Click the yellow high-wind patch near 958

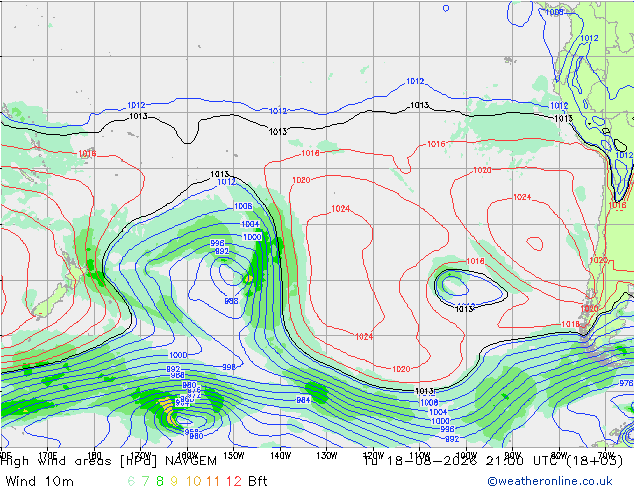coord(169,410)
